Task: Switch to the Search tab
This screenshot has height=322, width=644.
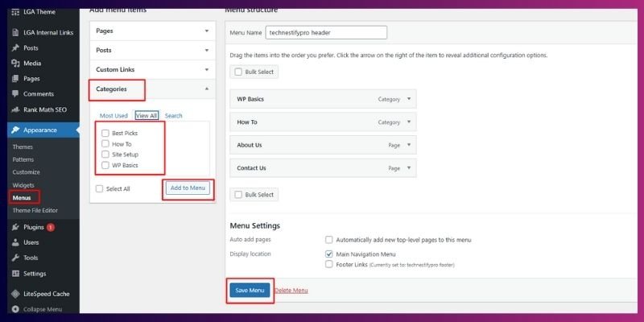Action: click(x=173, y=116)
